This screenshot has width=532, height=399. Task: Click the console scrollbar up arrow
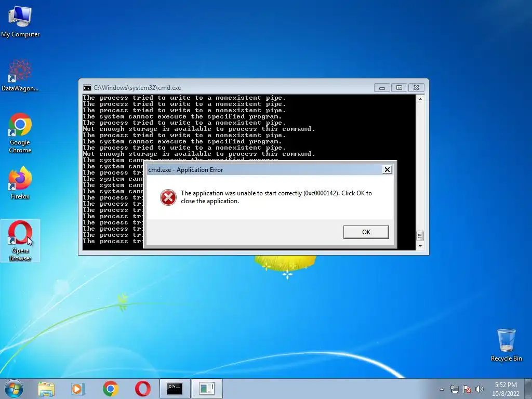(420, 99)
